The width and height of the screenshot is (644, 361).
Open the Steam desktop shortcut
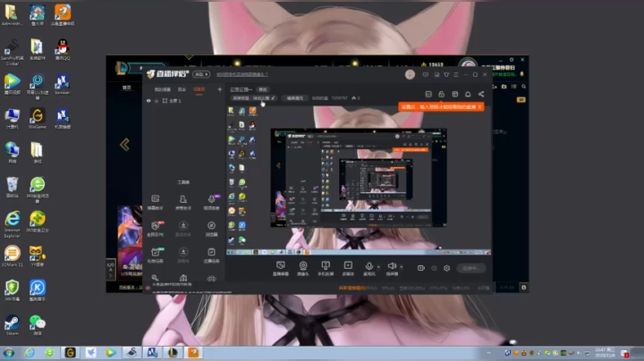[x=12, y=325]
